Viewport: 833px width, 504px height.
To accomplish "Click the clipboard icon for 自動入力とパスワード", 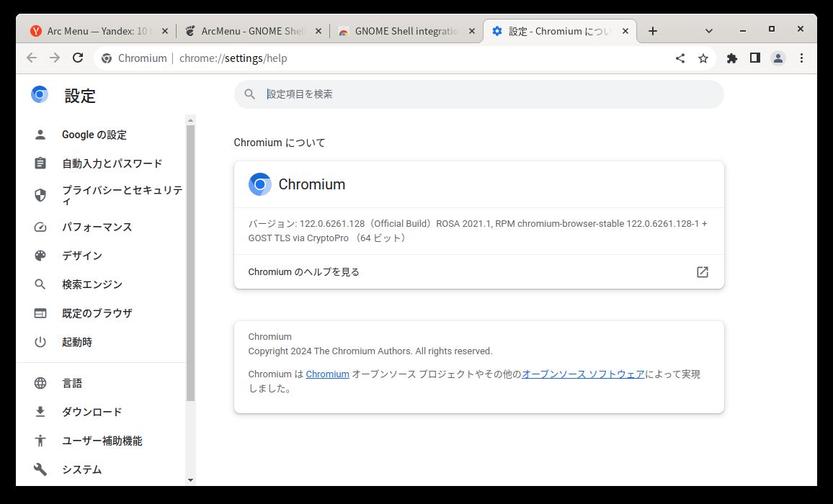I will pos(40,163).
